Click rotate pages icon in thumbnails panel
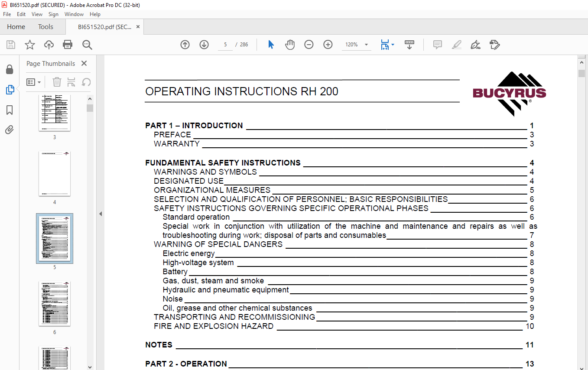The height and width of the screenshot is (370, 588). pos(86,82)
